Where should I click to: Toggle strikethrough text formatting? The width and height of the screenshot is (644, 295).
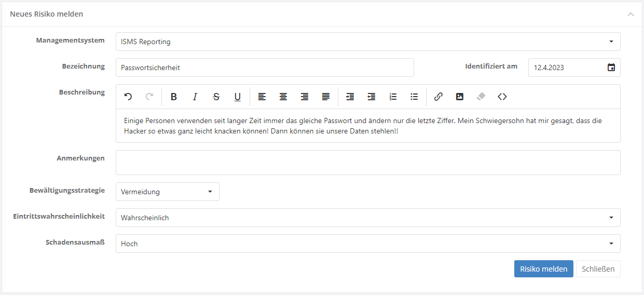tap(216, 97)
